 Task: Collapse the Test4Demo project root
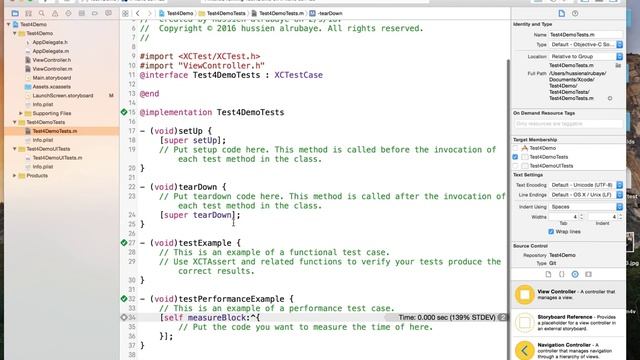[x=9, y=24]
